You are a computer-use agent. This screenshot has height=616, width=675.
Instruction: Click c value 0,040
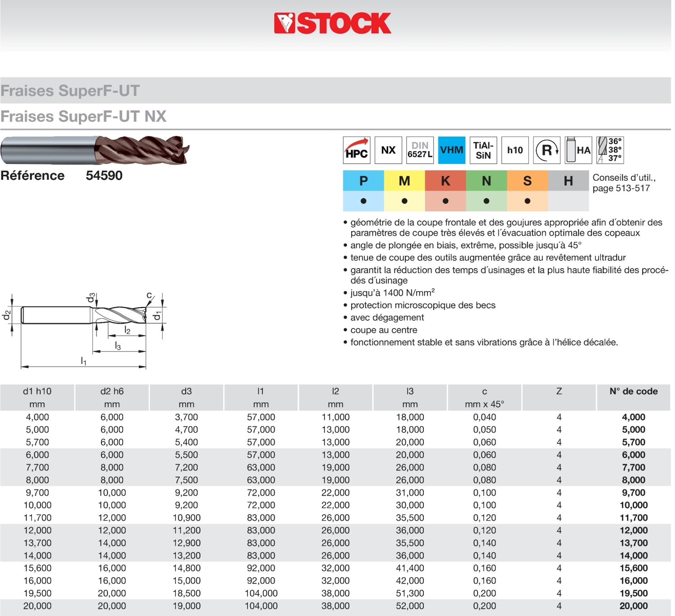tap(484, 417)
